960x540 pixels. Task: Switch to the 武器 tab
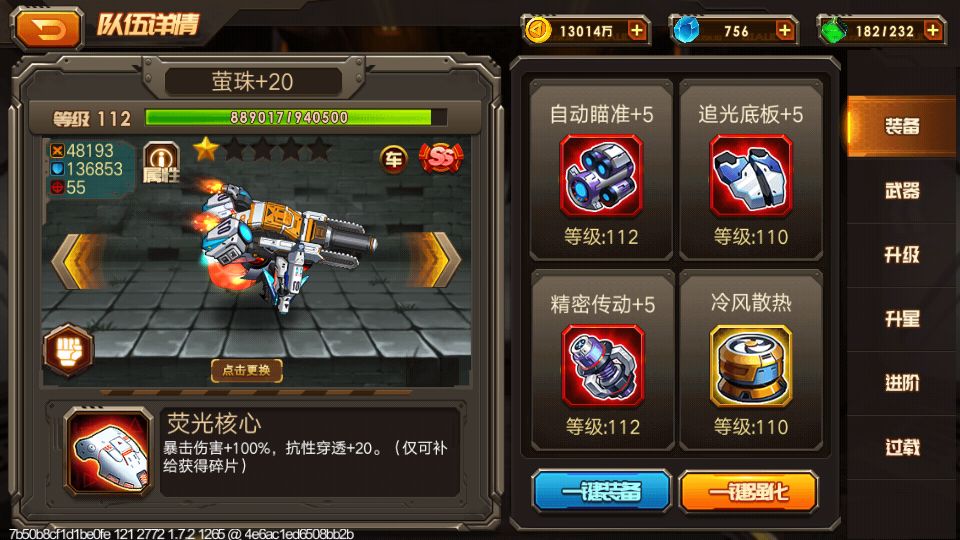coord(902,191)
